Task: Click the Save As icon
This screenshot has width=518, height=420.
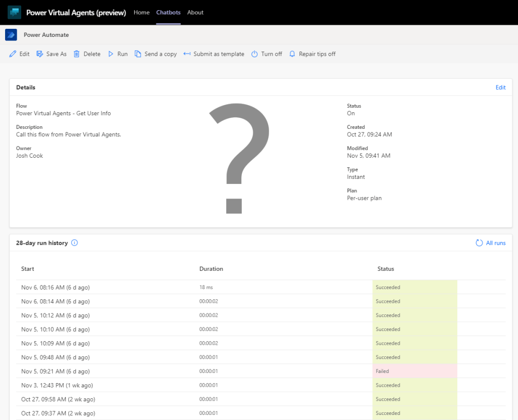Action: tap(40, 54)
